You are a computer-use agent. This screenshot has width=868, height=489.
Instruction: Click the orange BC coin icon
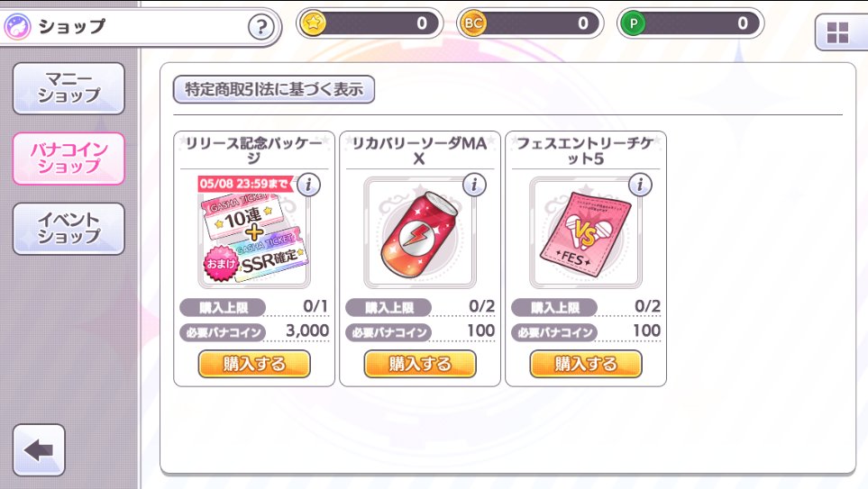coord(473,23)
